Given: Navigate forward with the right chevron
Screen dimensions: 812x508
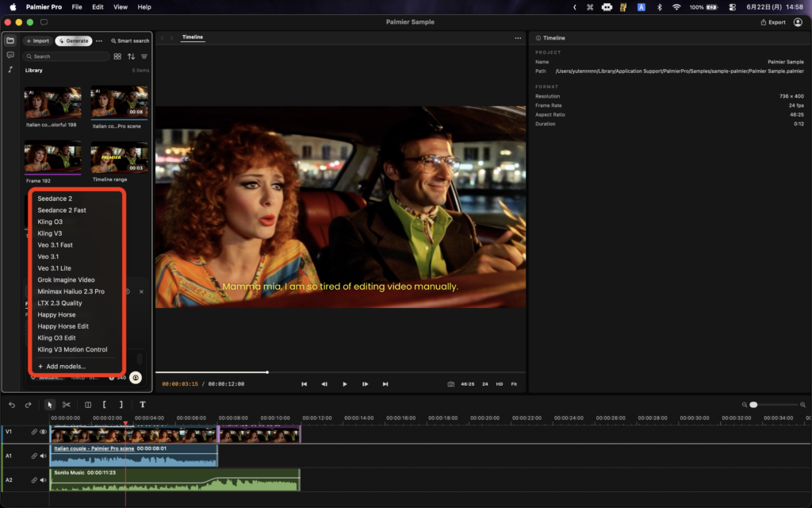Looking at the screenshot, I should [171, 38].
